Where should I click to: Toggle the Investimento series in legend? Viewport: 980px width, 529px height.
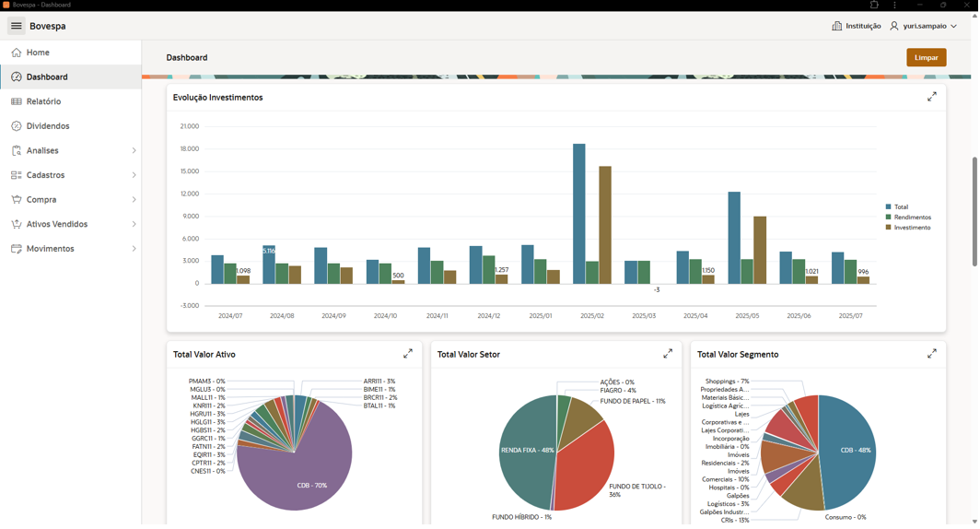tap(908, 228)
